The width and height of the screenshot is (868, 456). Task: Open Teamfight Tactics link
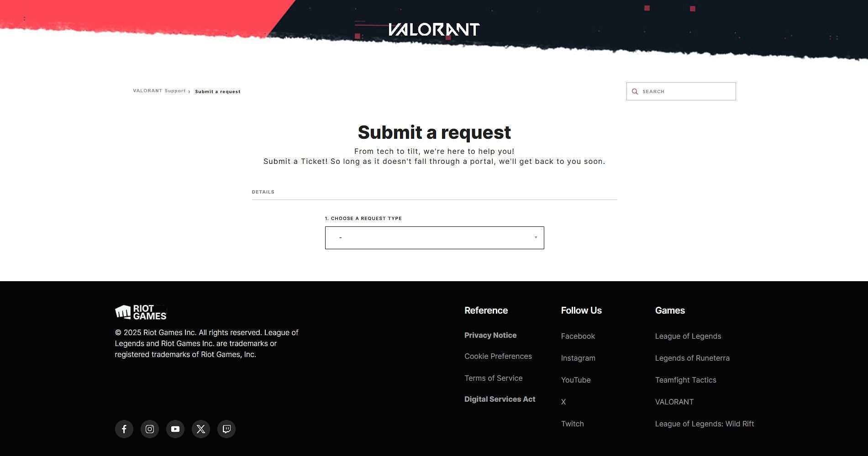pyautogui.click(x=685, y=380)
